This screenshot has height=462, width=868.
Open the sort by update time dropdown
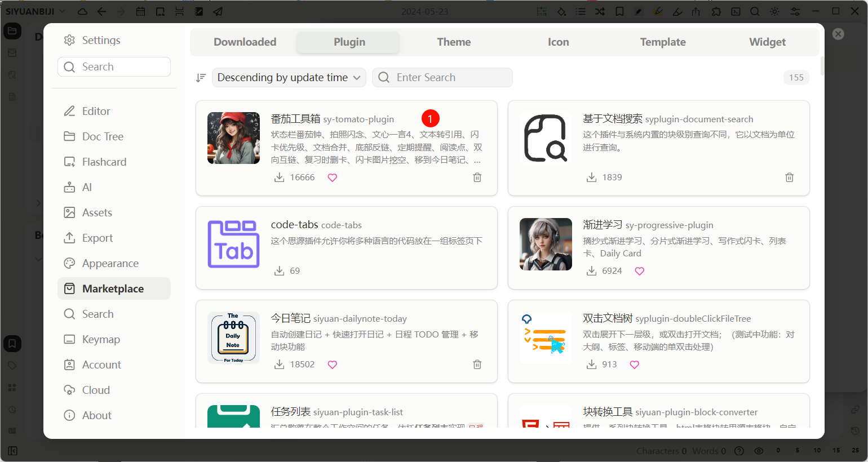(289, 78)
